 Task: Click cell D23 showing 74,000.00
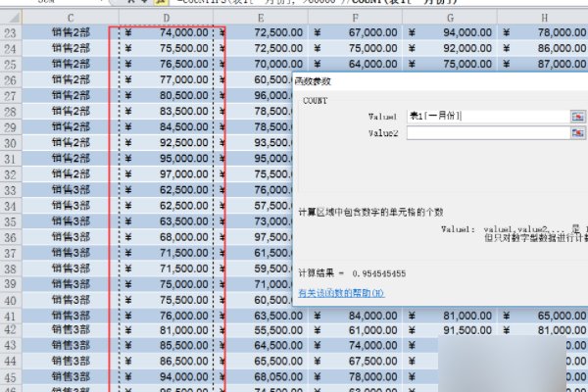coord(167,32)
